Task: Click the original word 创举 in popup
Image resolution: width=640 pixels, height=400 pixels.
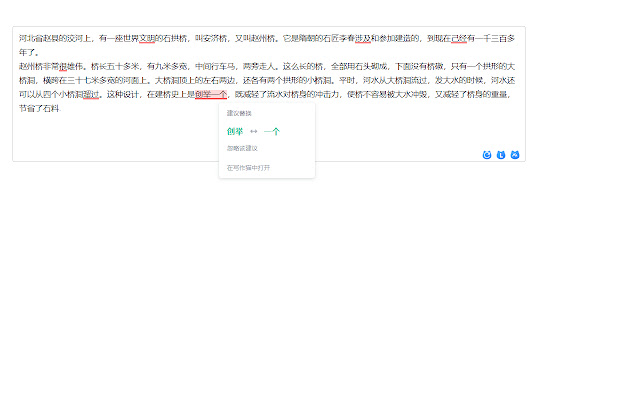Action: (235, 131)
